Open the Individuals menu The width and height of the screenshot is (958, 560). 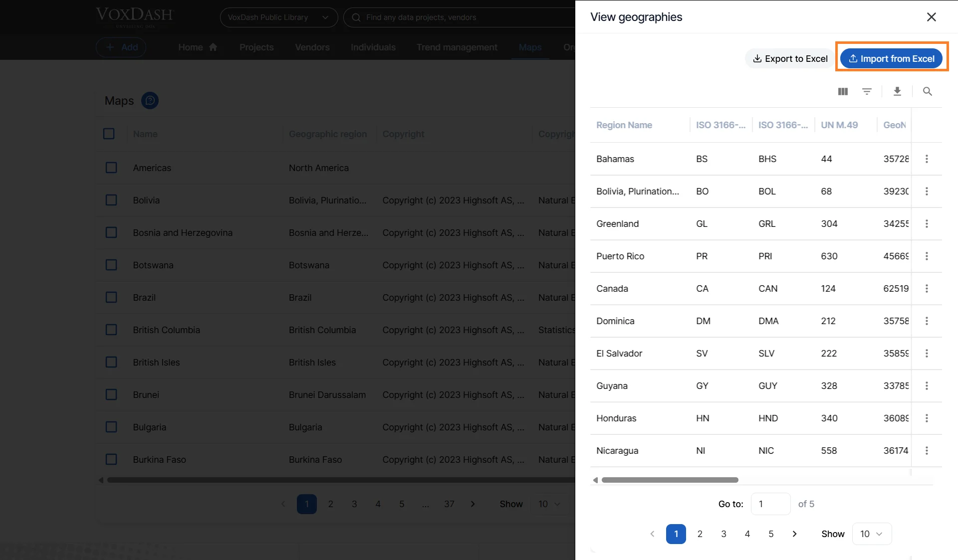coord(373,47)
